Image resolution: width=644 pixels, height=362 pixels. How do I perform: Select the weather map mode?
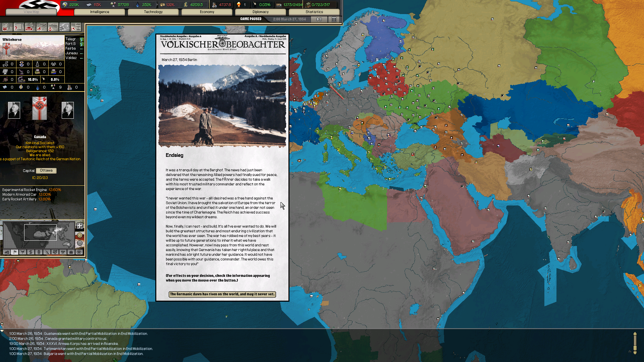[x=22, y=252]
